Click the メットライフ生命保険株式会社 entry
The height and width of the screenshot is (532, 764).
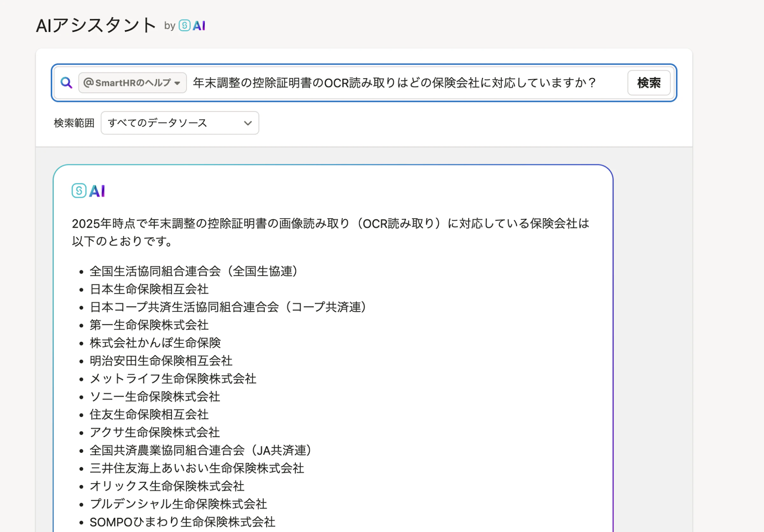coord(173,379)
